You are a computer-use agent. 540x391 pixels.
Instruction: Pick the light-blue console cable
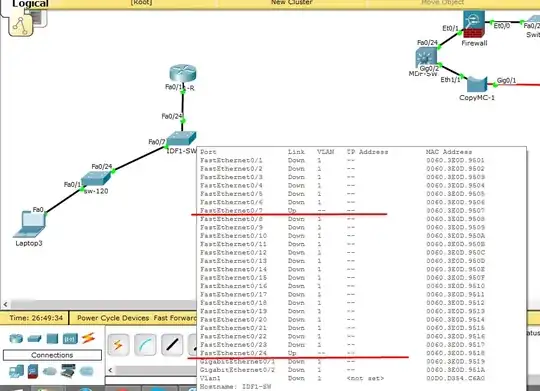(145, 344)
